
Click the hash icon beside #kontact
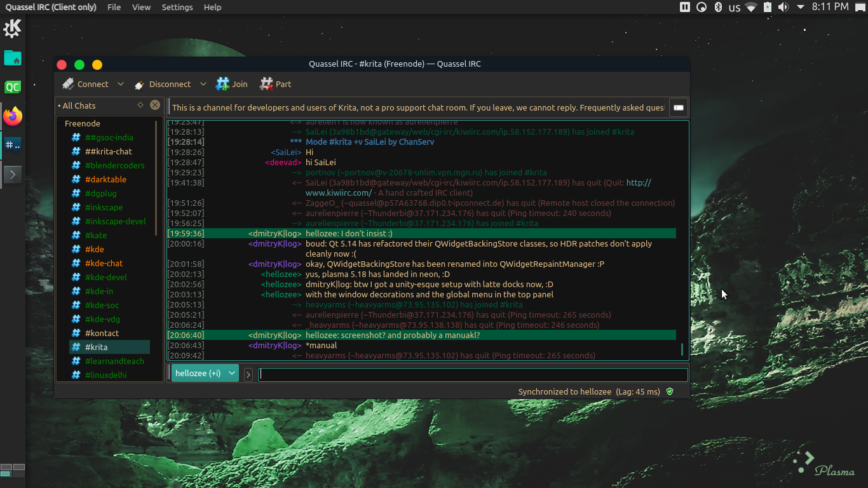76,333
